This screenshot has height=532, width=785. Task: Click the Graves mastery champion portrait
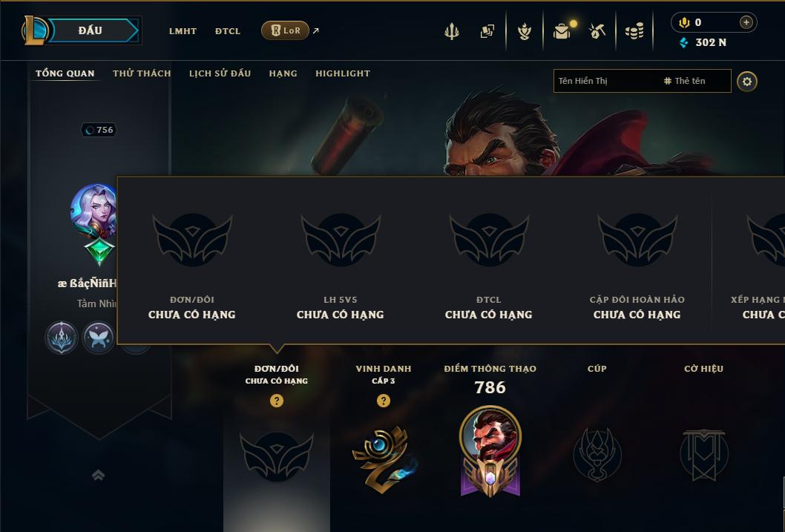click(x=490, y=435)
